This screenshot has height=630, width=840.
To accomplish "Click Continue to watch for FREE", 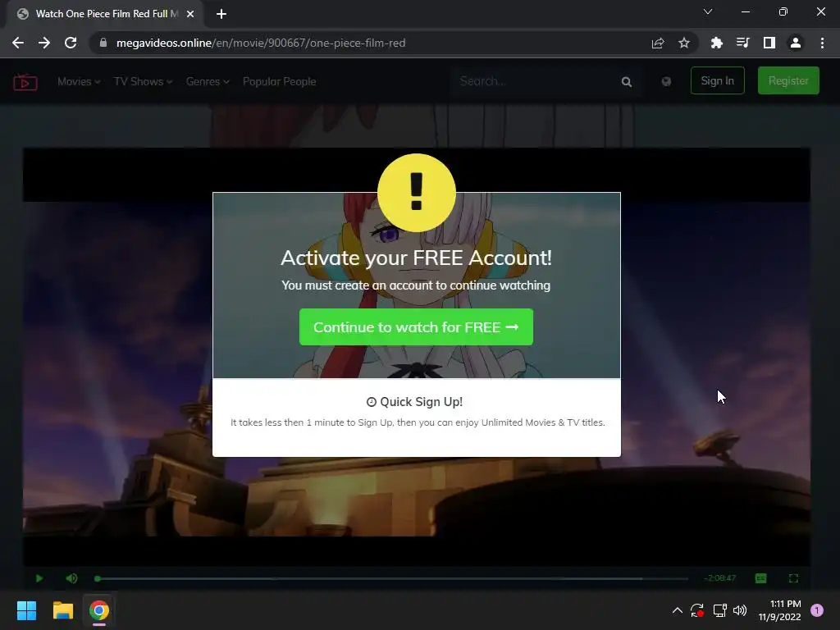I will (416, 326).
